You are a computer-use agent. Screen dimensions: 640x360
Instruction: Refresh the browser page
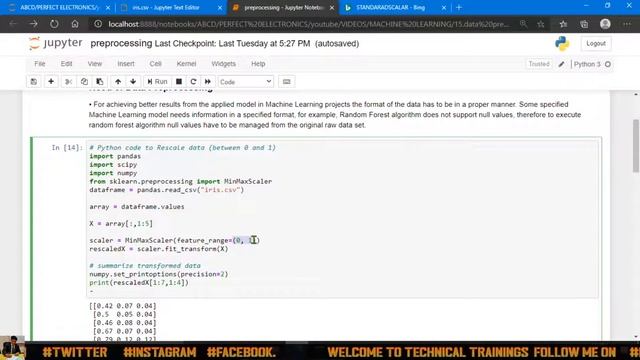point(54,24)
